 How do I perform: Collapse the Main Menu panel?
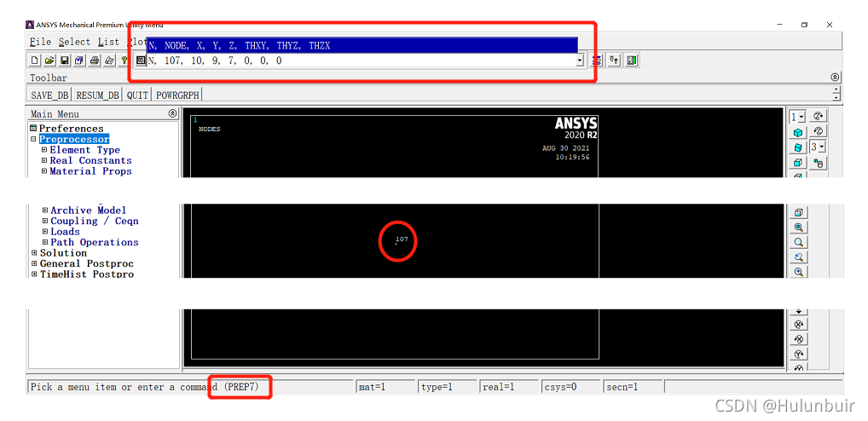172,113
